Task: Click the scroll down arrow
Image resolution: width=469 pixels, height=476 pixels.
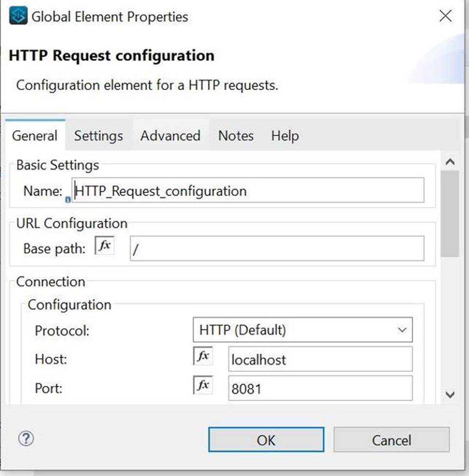Action: pyautogui.click(x=450, y=394)
